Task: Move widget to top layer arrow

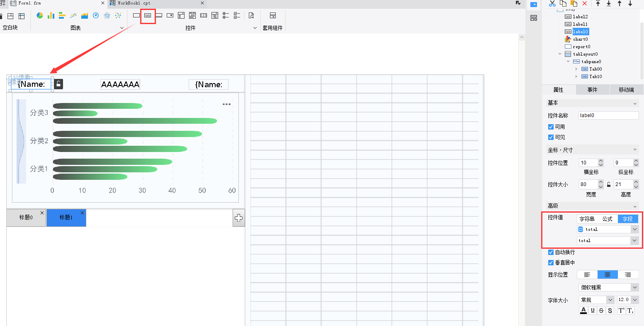Action: [x=598, y=3]
